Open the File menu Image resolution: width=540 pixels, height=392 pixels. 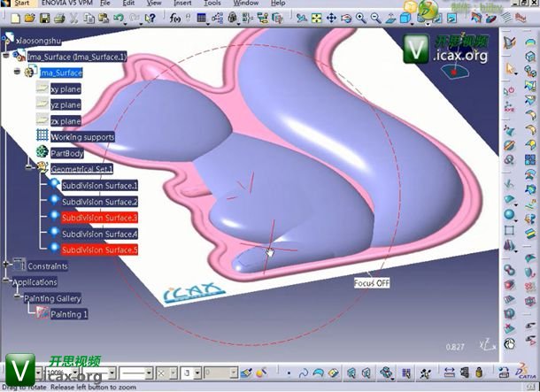(105, 4)
